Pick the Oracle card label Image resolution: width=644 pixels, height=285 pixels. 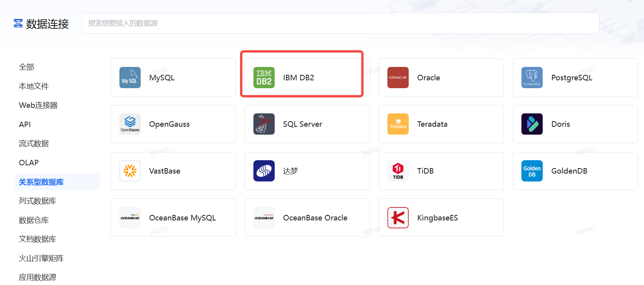point(429,78)
